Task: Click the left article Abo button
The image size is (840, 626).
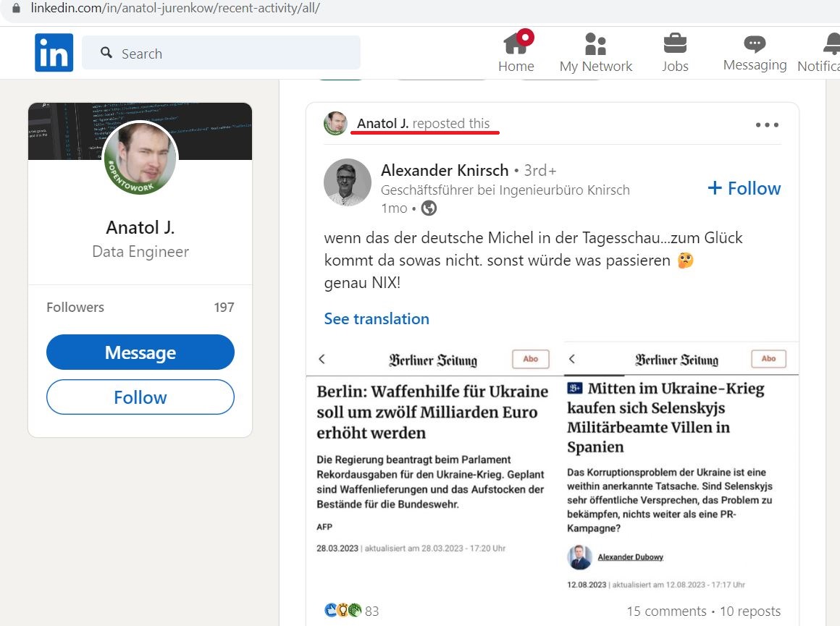Action: pyautogui.click(x=530, y=359)
